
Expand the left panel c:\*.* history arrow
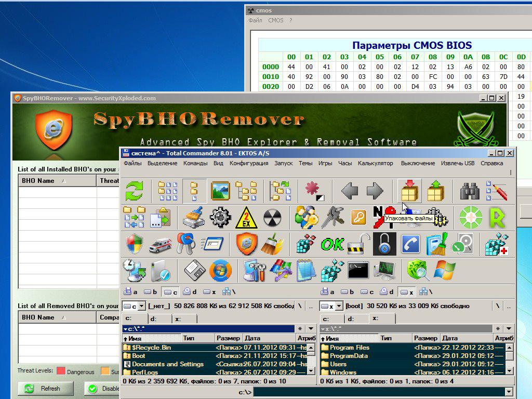tap(311, 328)
